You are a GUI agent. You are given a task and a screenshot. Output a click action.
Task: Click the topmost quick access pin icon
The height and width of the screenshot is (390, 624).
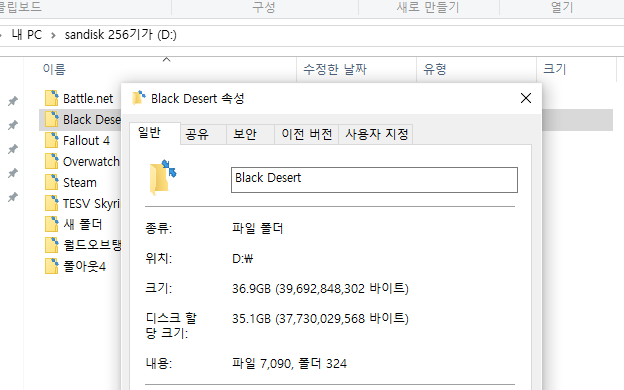click(13, 101)
